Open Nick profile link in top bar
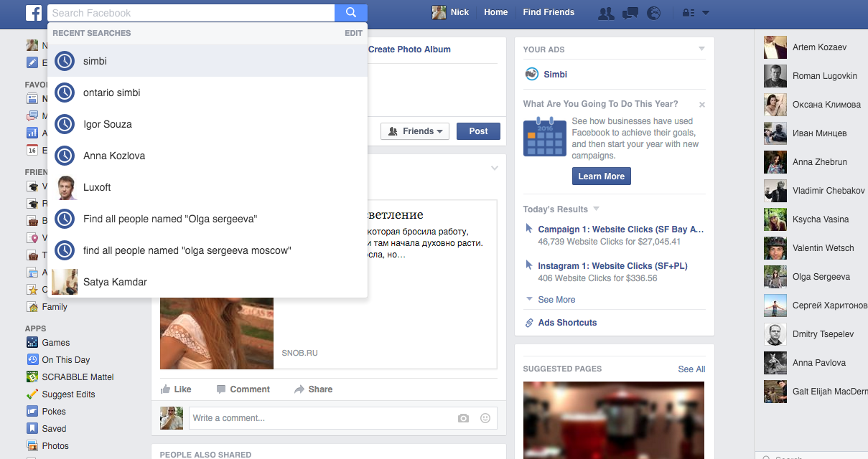This screenshot has width=868, height=459. [450, 12]
